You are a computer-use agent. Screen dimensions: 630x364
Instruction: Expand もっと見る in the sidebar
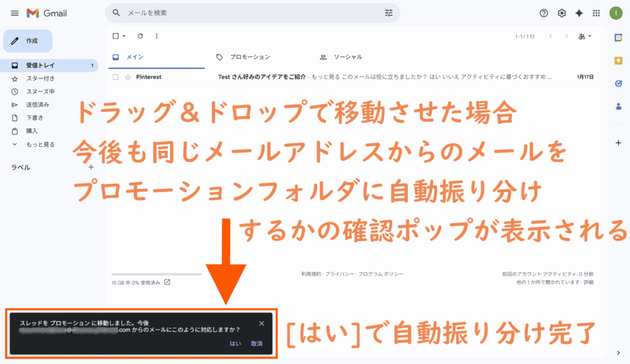click(x=40, y=144)
